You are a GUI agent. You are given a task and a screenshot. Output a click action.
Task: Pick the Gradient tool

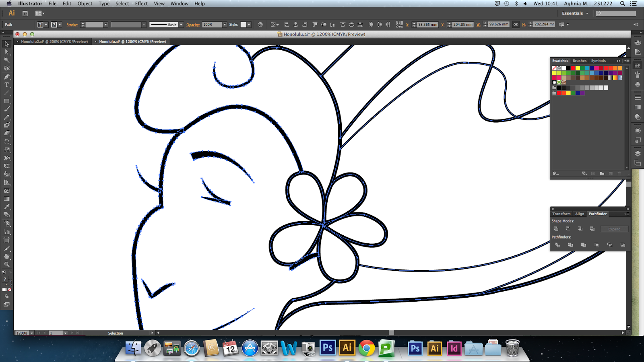click(6, 199)
